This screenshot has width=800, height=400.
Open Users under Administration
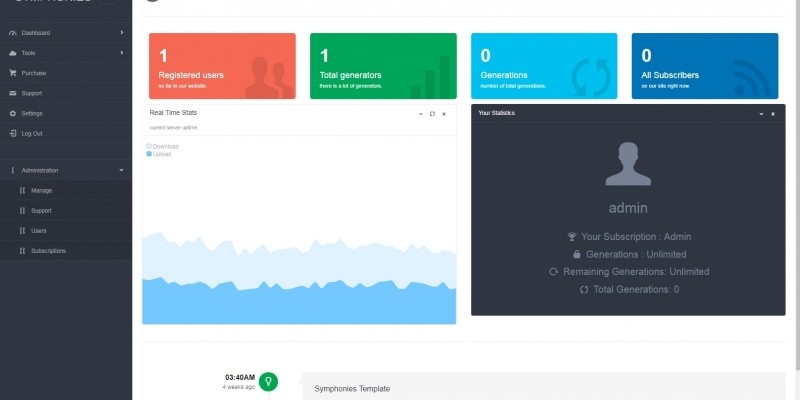point(38,230)
